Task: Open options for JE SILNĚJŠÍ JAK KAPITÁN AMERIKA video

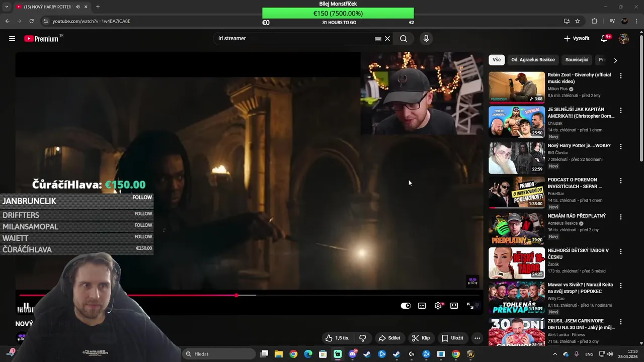Action: pyautogui.click(x=620, y=110)
